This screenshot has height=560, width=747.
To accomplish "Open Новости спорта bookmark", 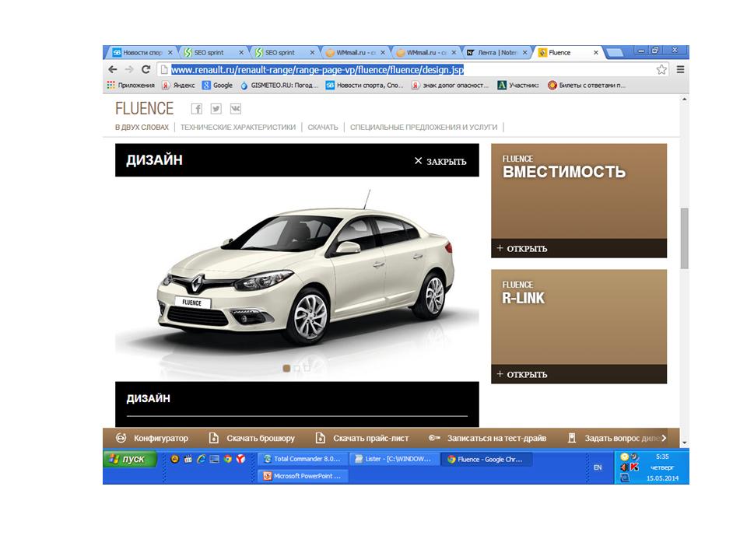I will click(364, 86).
